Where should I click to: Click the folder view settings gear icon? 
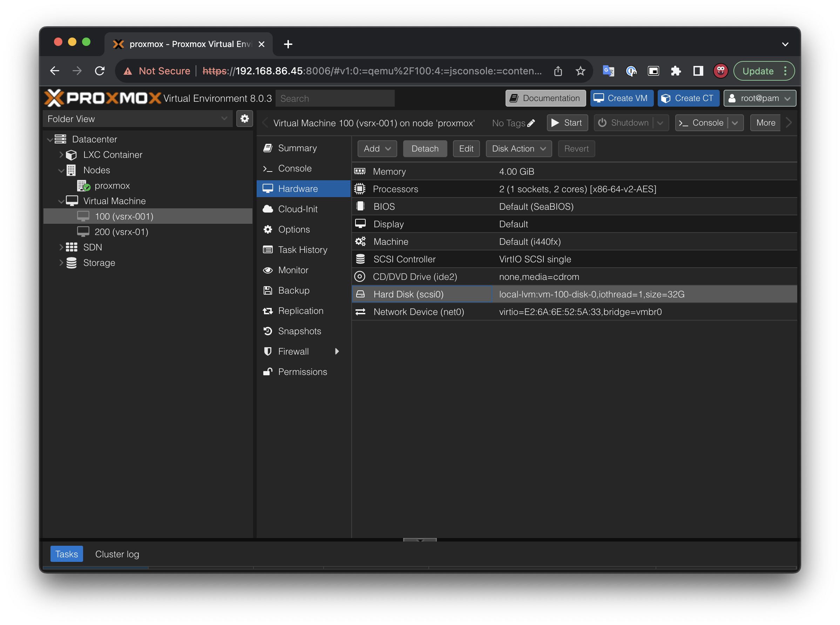click(244, 119)
